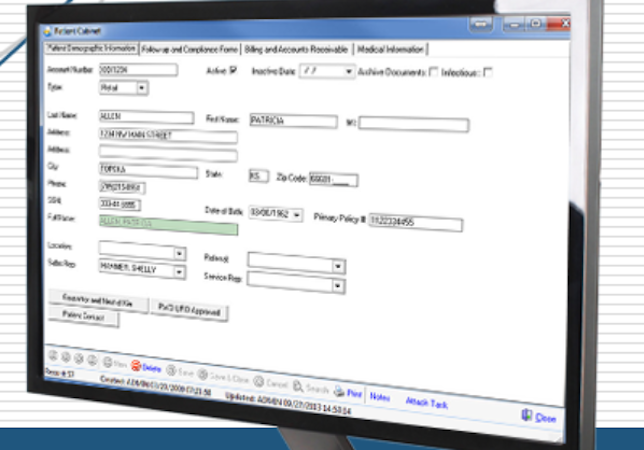Open the Notes link
This screenshot has height=450, width=644.
point(380,397)
